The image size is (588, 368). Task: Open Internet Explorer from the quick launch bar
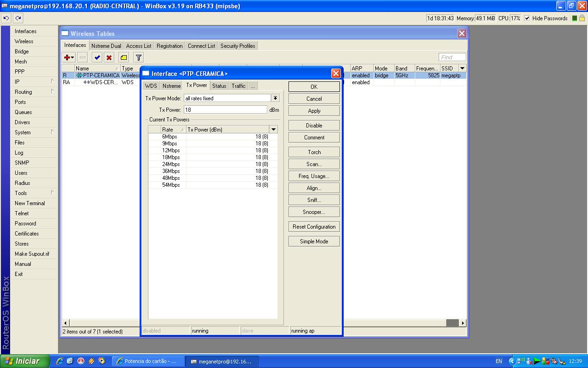pos(59,361)
